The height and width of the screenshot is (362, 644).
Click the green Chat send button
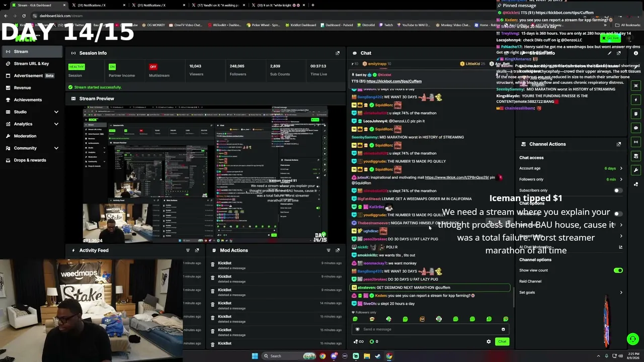pyautogui.click(x=502, y=341)
